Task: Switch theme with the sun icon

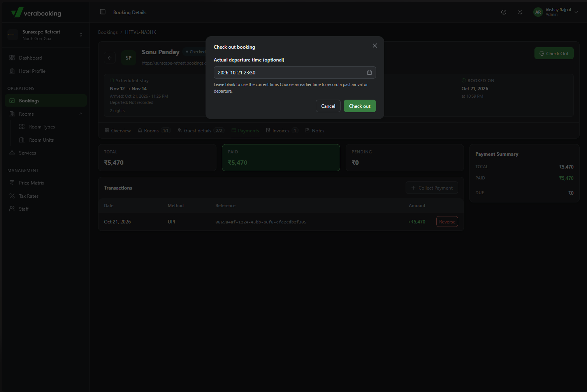Action: (x=520, y=12)
